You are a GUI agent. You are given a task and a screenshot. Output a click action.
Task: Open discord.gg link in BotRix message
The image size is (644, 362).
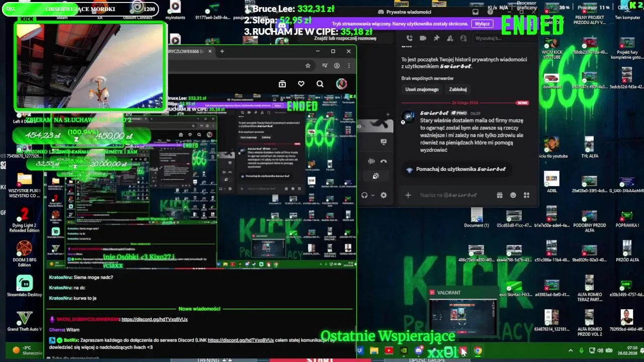tap(240, 340)
